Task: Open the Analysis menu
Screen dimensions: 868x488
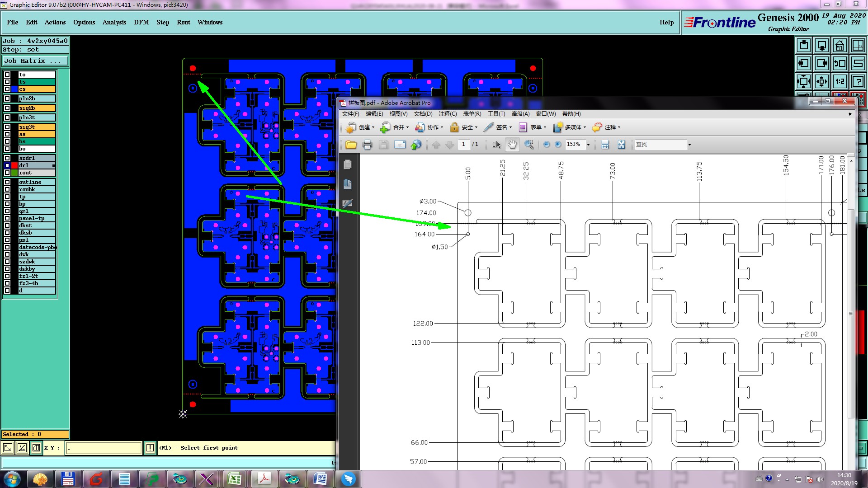Action: (x=114, y=22)
